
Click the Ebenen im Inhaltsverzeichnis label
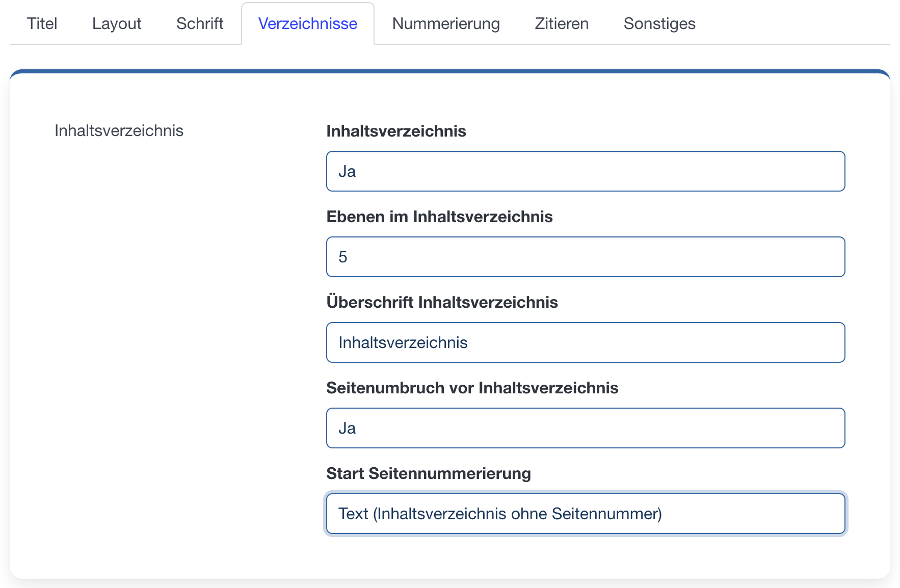[439, 217]
